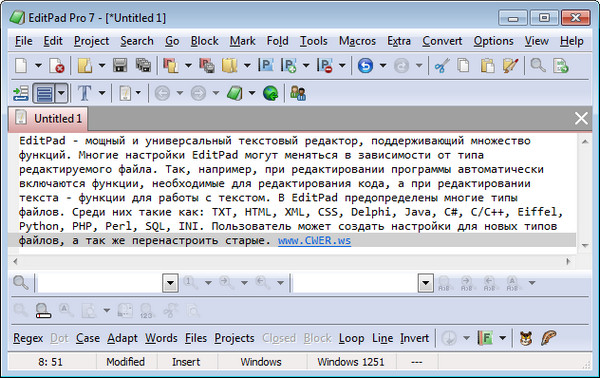Screen dimensions: 600x378
Task: Click project icon with green plus
Action: 289,65
